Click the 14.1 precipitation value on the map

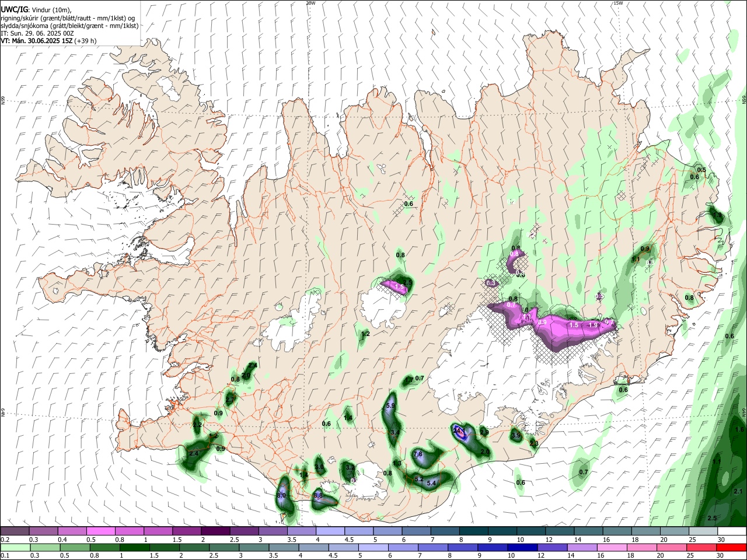point(459,430)
